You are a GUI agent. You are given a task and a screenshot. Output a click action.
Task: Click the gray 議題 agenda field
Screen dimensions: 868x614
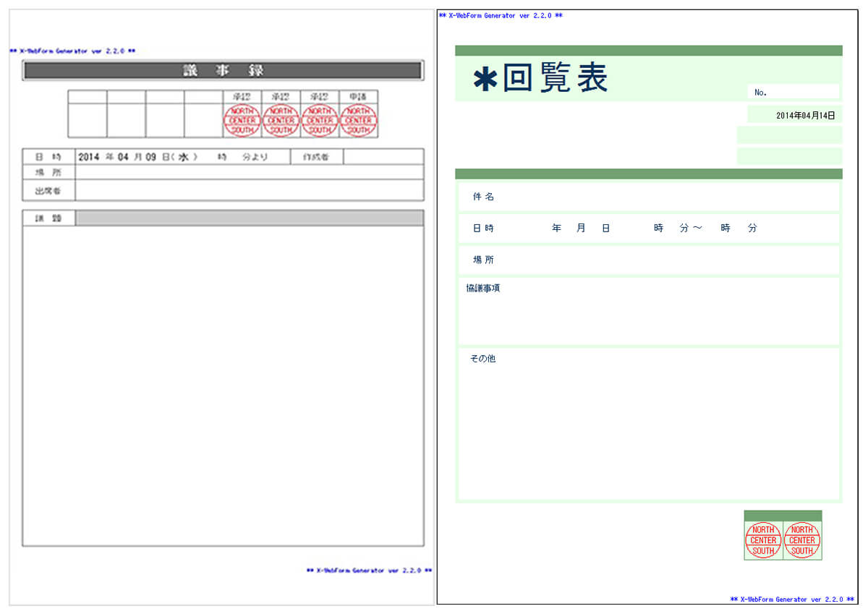click(249, 218)
